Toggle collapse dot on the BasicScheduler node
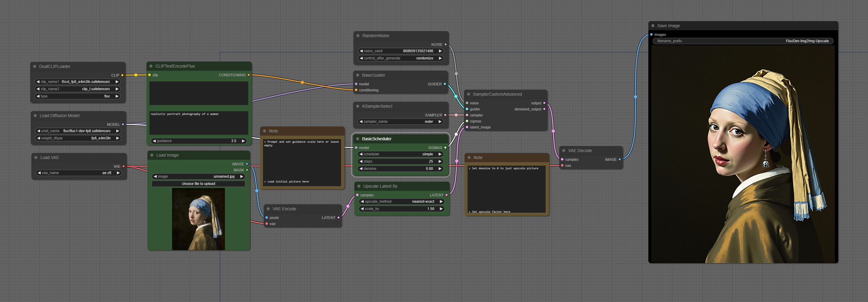The height and width of the screenshot is (302, 868). (358, 139)
